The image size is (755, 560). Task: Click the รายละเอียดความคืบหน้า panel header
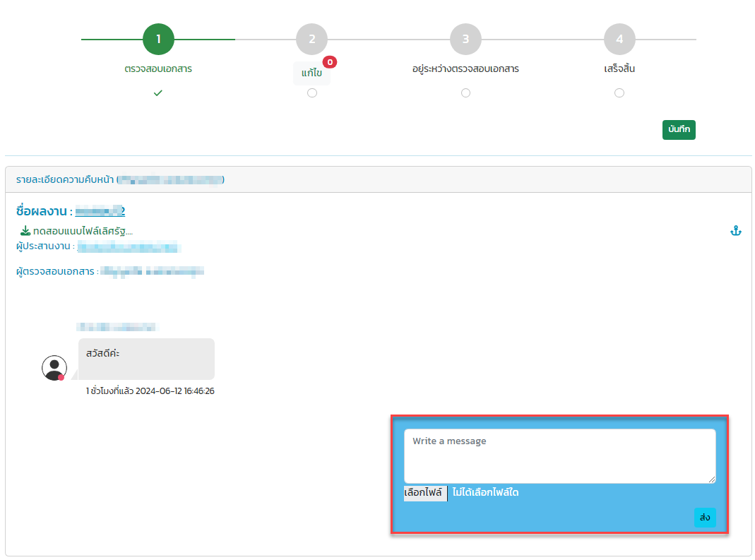(x=378, y=179)
